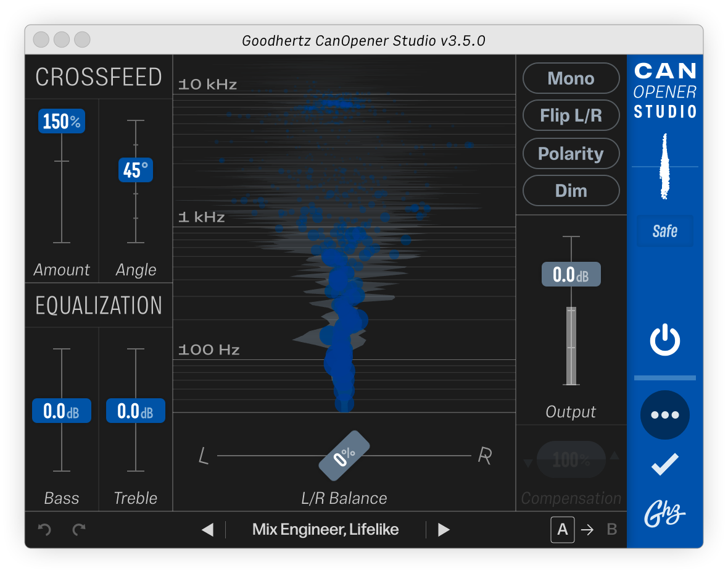
Task: Toggle the Dim button
Action: click(571, 191)
